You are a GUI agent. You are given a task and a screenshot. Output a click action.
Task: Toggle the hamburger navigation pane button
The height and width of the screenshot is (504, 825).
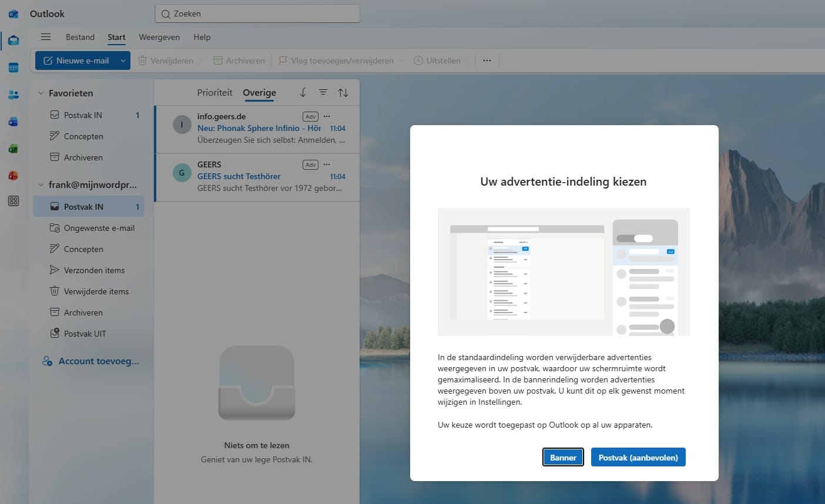click(x=46, y=37)
